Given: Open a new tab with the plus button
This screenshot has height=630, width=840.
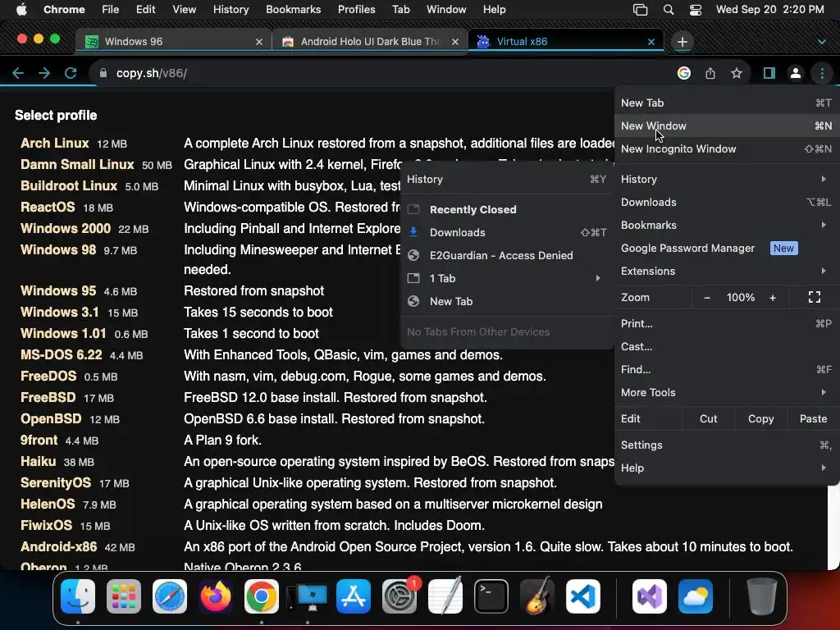Looking at the screenshot, I should (x=682, y=42).
